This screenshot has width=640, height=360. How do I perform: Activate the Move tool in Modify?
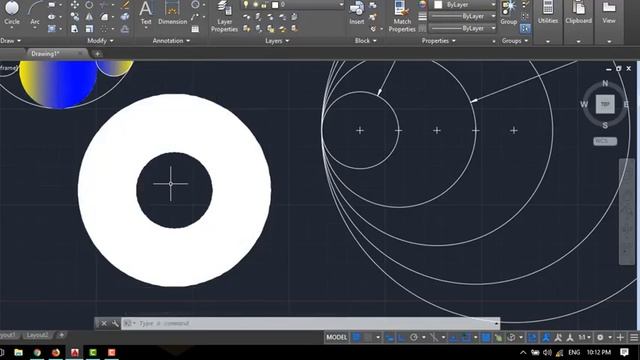(75, 5)
